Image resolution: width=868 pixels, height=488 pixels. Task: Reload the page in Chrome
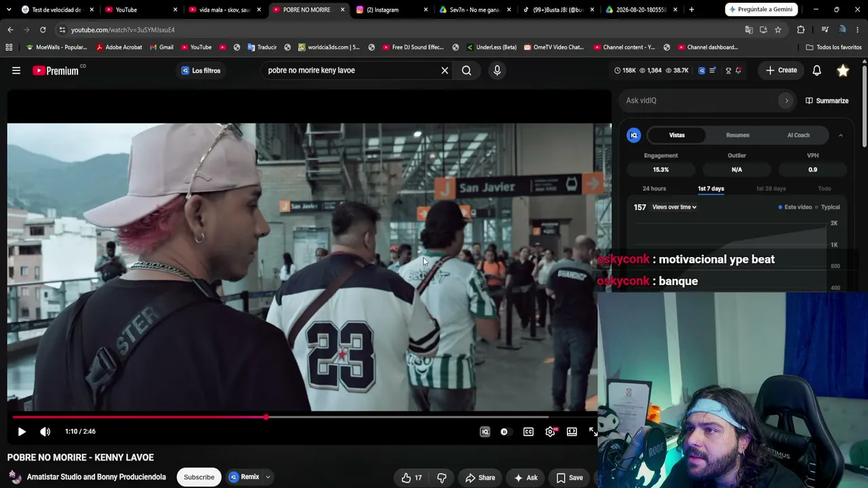pyautogui.click(x=43, y=30)
